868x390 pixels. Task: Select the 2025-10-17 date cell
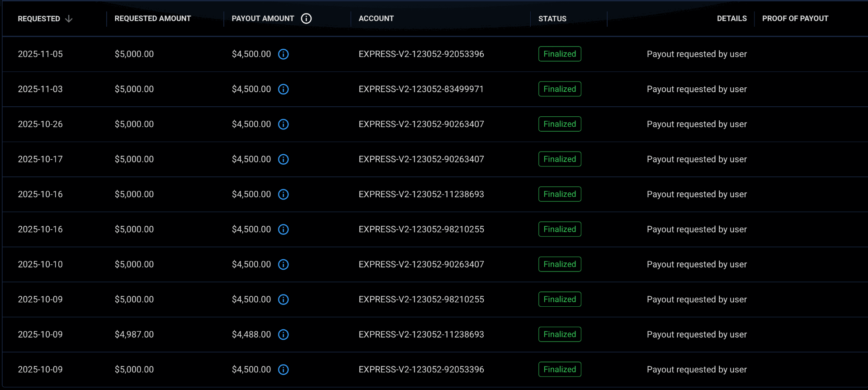coord(40,159)
